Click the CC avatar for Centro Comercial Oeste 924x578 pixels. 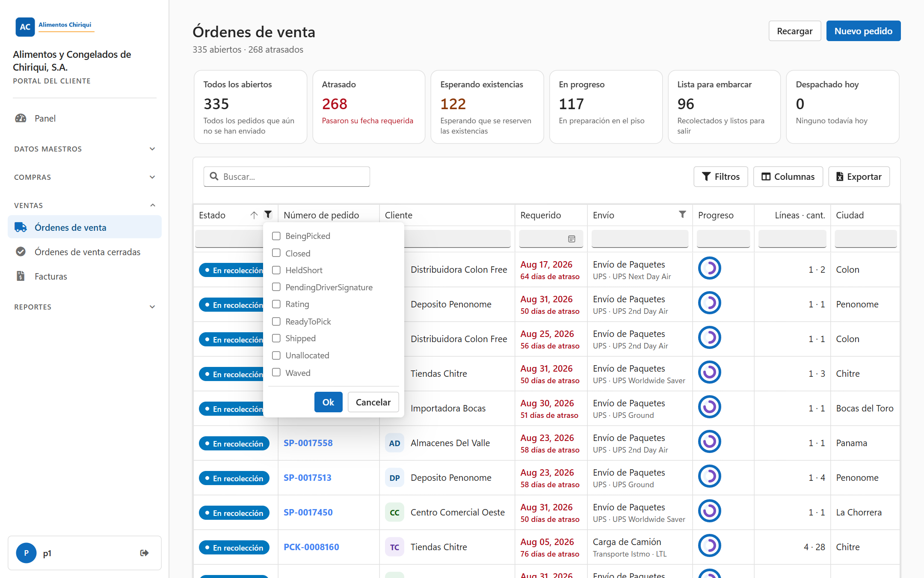point(394,512)
